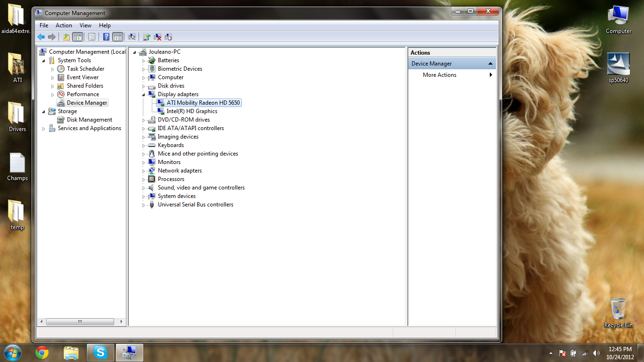Open the View menu

pos(85,25)
